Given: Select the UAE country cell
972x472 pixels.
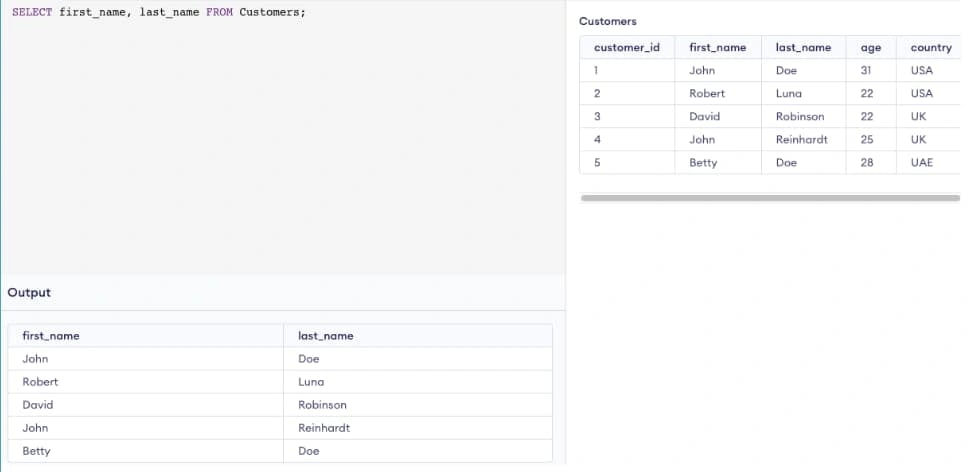Looking at the screenshot, I should click(921, 162).
